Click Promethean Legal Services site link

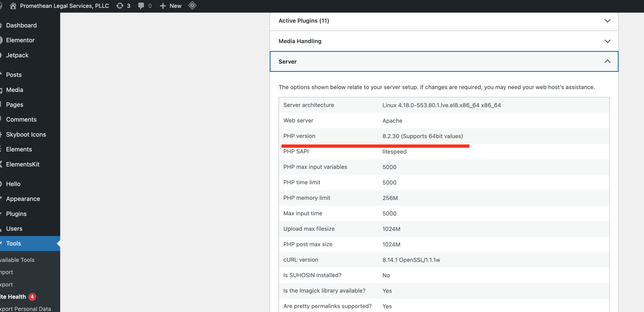click(64, 6)
